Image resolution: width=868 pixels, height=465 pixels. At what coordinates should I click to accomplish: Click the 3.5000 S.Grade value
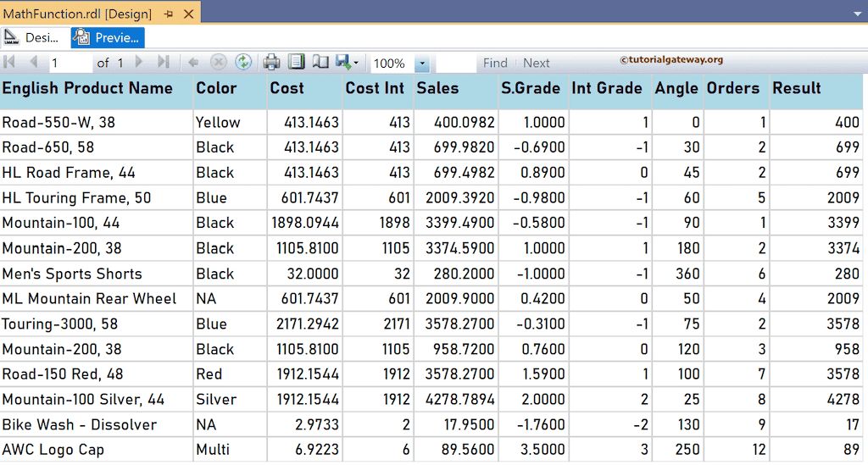[x=542, y=450]
